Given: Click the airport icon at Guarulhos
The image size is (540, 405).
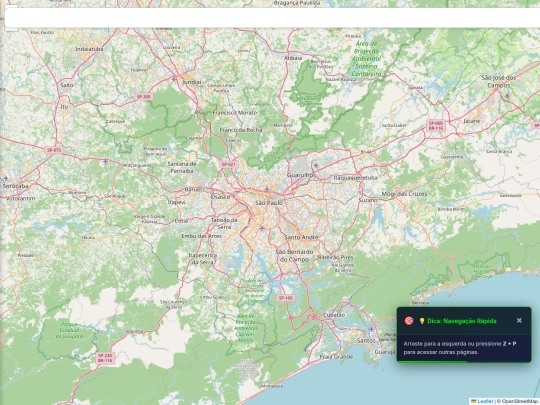Looking at the screenshot, I should [x=316, y=166].
